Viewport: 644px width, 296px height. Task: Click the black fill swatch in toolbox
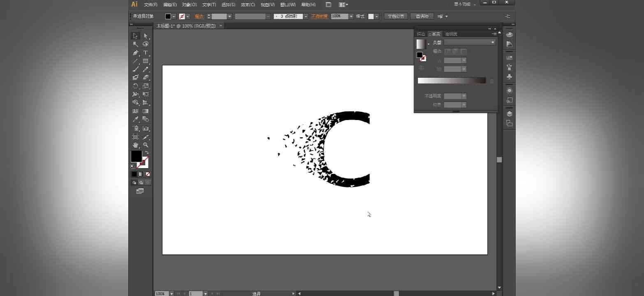click(136, 156)
